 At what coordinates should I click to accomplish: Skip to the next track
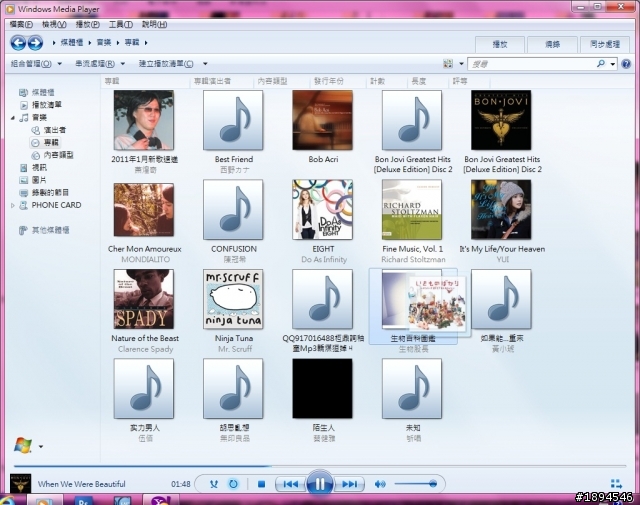point(349,484)
